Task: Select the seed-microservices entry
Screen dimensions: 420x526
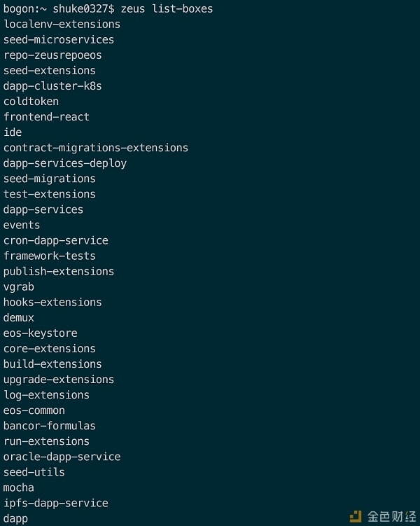Action: coord(59,40)
